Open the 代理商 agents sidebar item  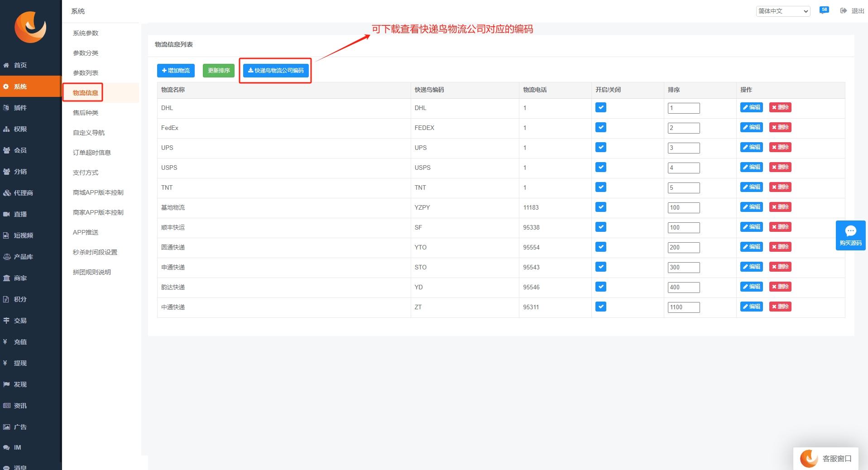click(x=30, y=193)
